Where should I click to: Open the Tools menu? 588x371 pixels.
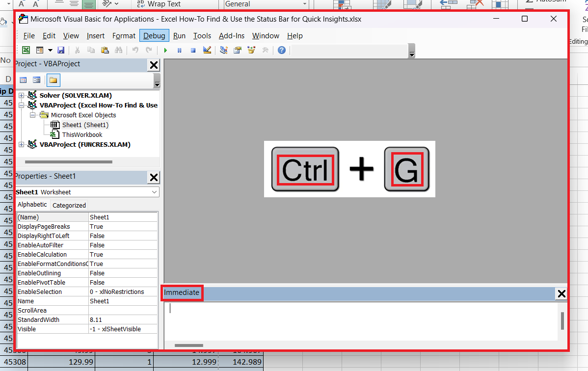(x=202, y=36)
